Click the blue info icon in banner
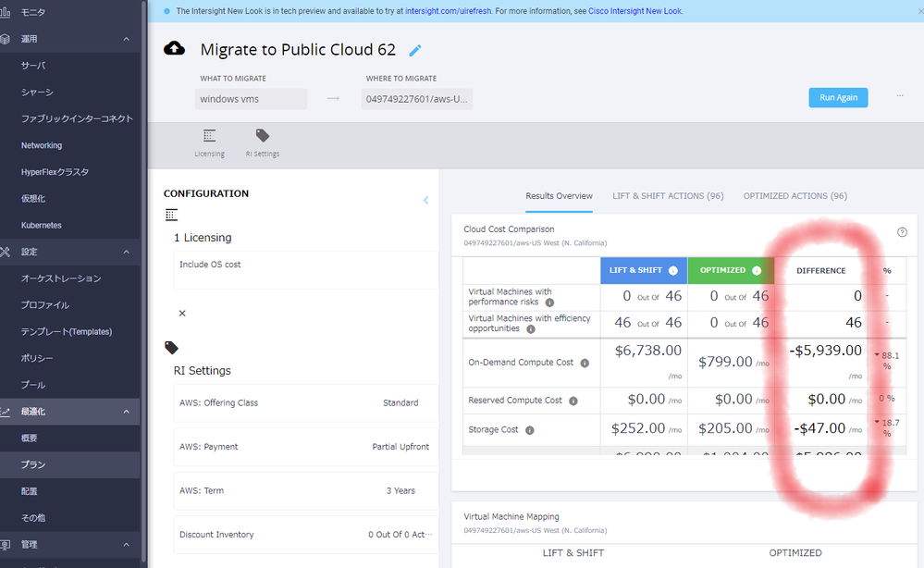This screenshot has width=924, height=568. point(166,11)
